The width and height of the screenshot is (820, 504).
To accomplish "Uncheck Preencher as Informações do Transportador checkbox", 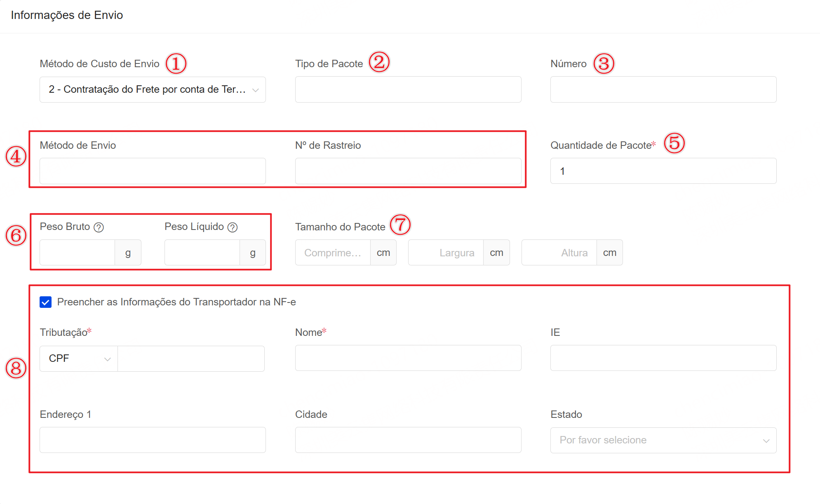I will [x=45, y=302].
